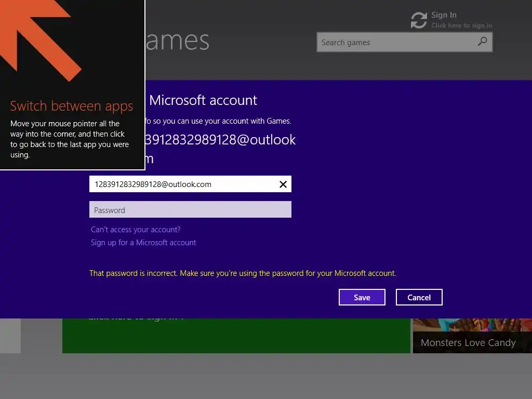Screen dimensions: 532x399
Task: Click the Cancel button
Action: (x=419, y=297)
